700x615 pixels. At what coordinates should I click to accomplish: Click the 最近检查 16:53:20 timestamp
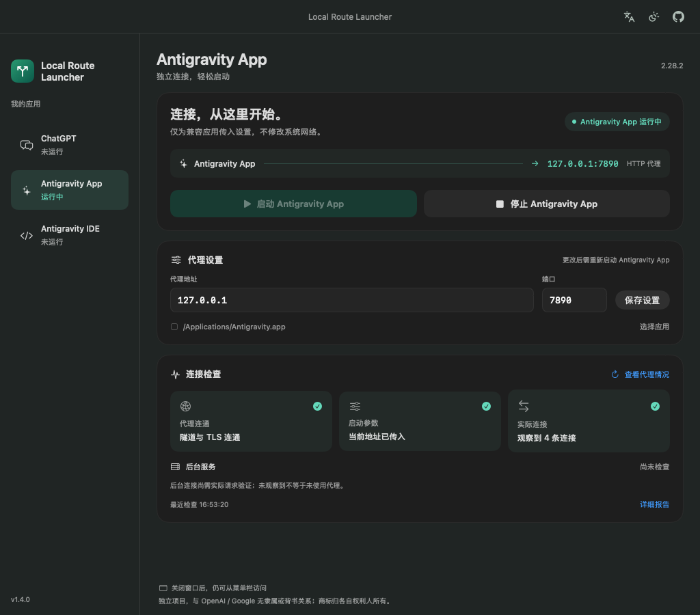click(x=199, y=504)
